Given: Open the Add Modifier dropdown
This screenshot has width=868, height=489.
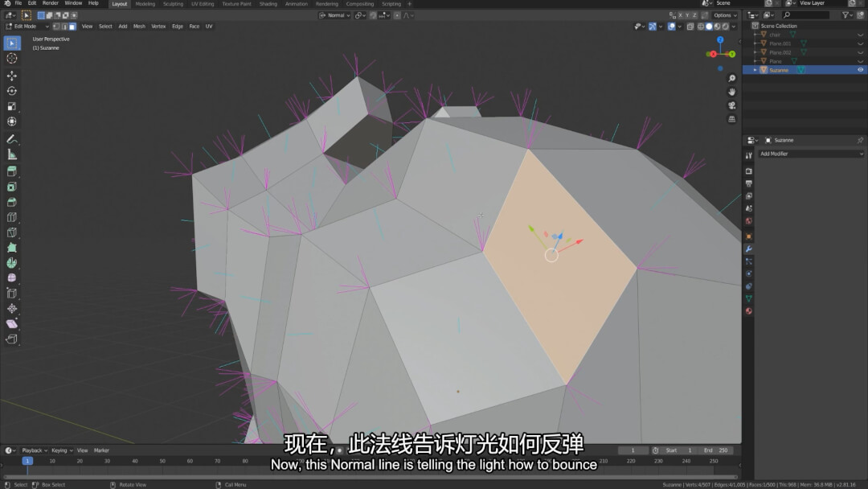Looking at the screenshot, I should [x=811, y=154].
